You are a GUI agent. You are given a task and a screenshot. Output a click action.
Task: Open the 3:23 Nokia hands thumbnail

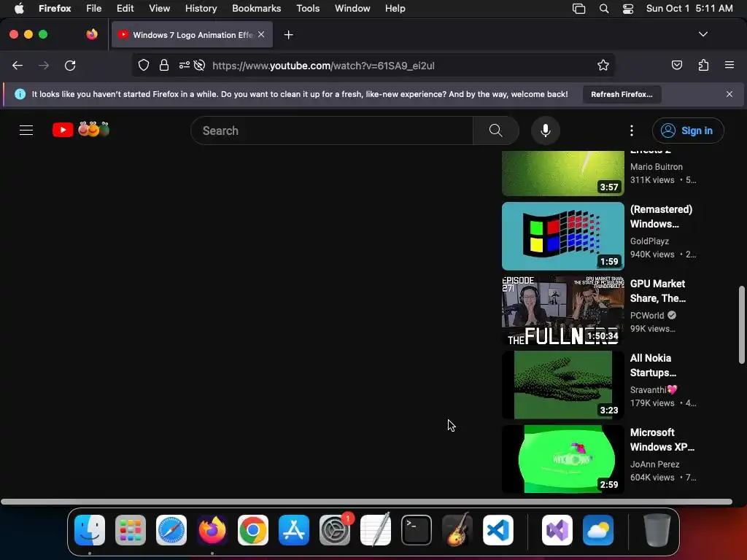click(x=563, y=385)
